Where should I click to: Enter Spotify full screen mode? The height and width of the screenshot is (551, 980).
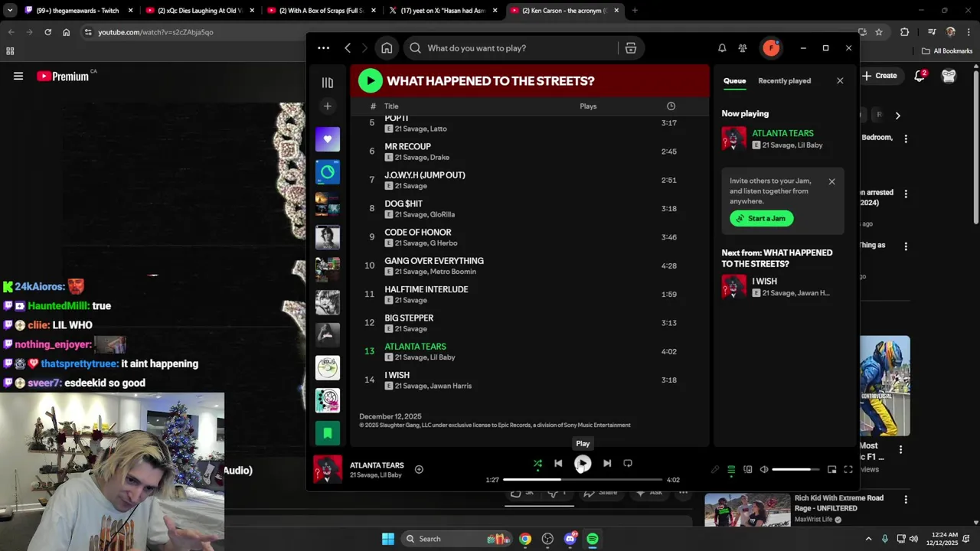848,470
